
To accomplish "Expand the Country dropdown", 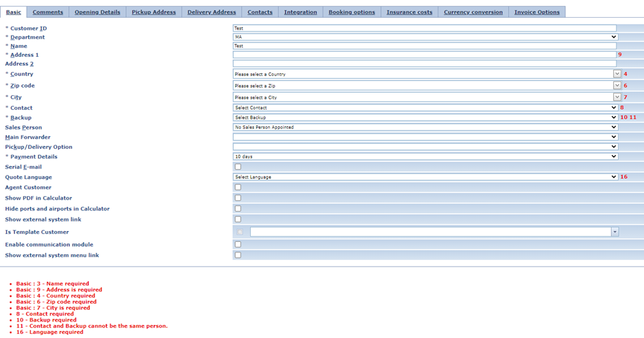I will click(617, 74).
